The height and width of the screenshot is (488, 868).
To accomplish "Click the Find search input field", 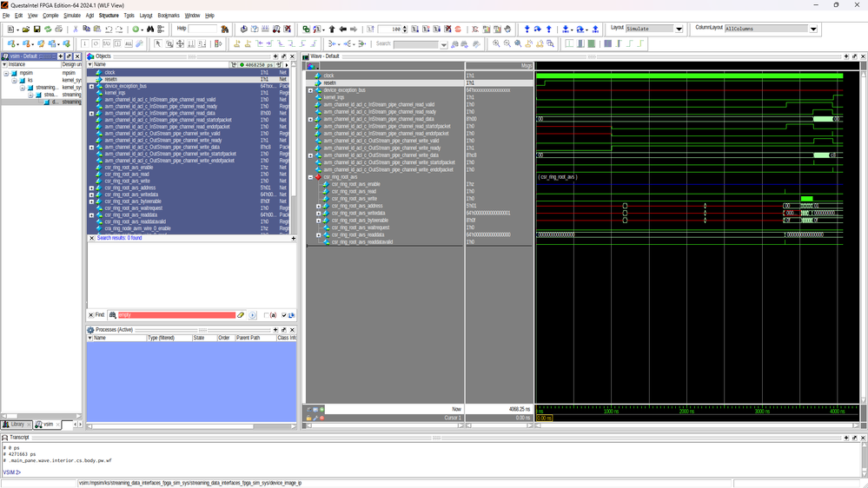I will point(176,315).
